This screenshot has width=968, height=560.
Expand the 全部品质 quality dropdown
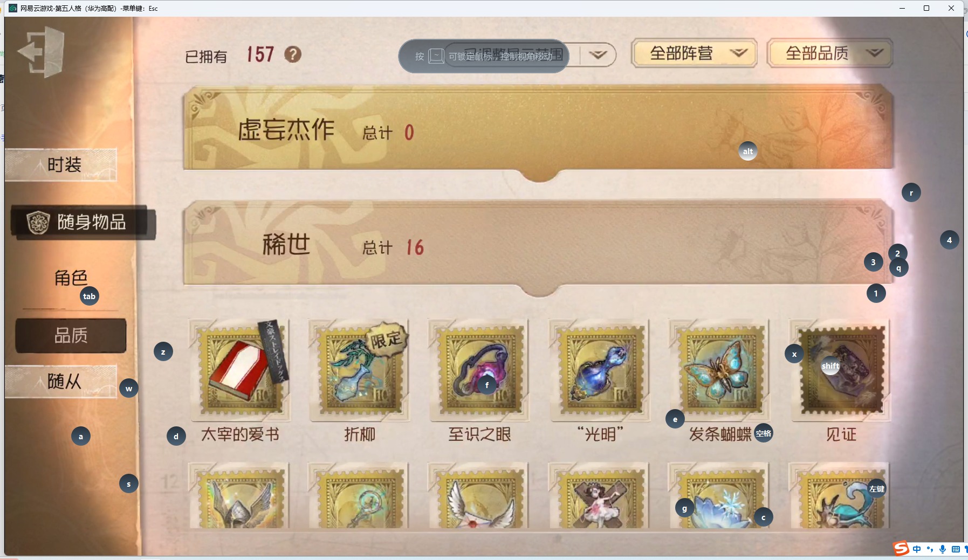830,53
